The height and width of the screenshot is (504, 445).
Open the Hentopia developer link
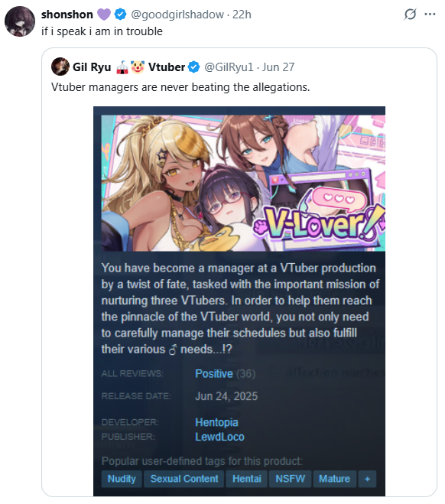coord(216,422)
